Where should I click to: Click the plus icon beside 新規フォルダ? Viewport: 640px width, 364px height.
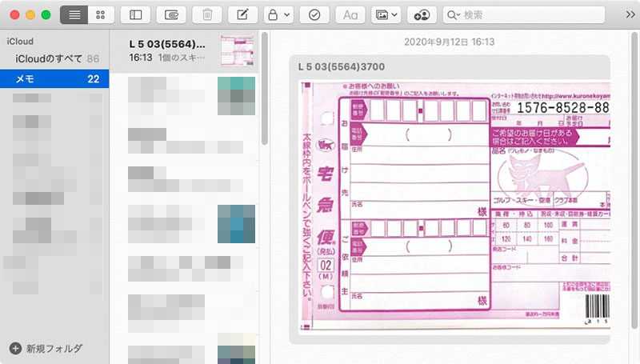coord(15,349)
